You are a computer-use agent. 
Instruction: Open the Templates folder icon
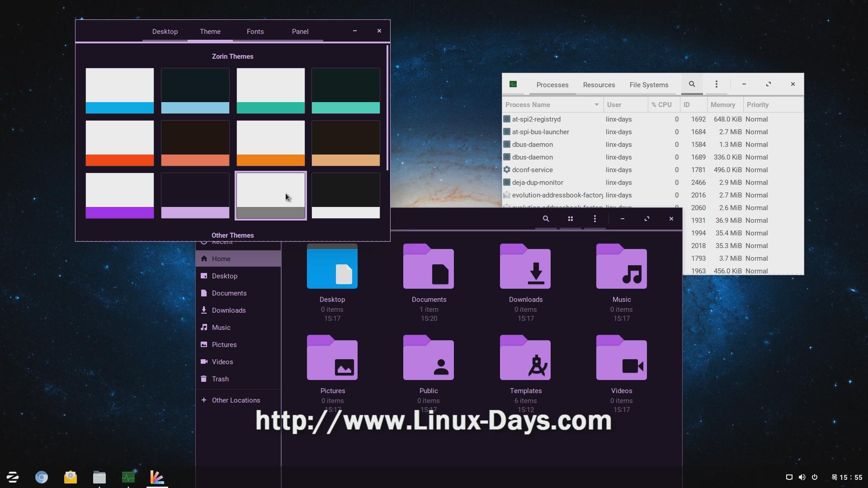pyautogui.click(x=525, y=357)
